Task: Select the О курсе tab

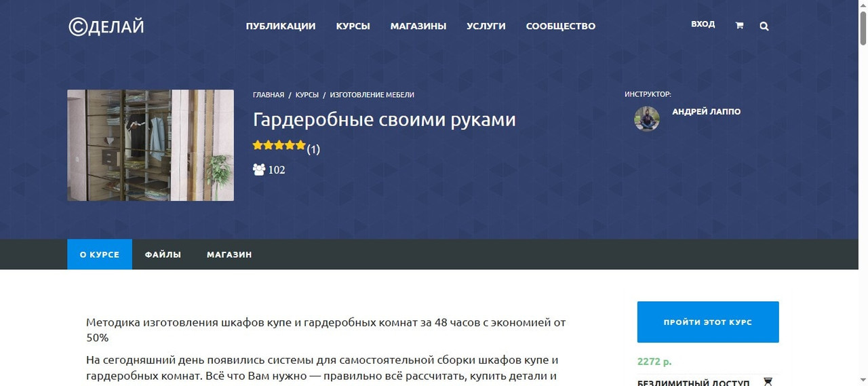Action: coord(100,254)
